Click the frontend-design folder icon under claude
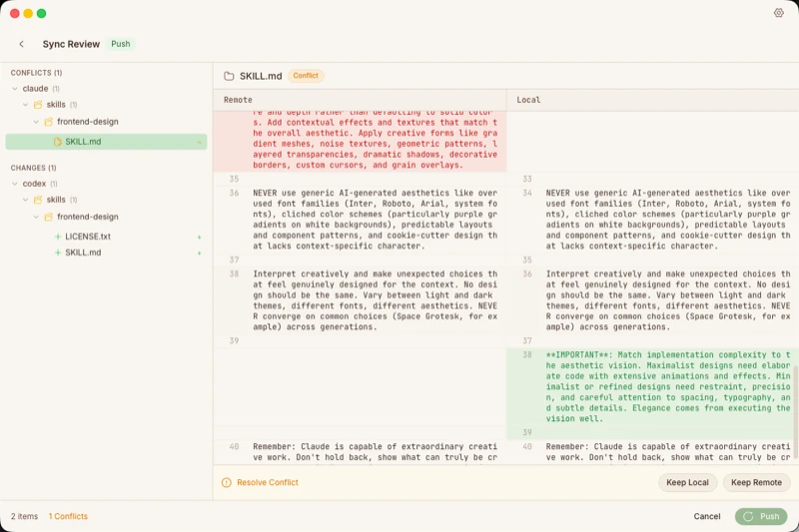The width and height of the screenshot is (799, 532). [x=48, y=122]
